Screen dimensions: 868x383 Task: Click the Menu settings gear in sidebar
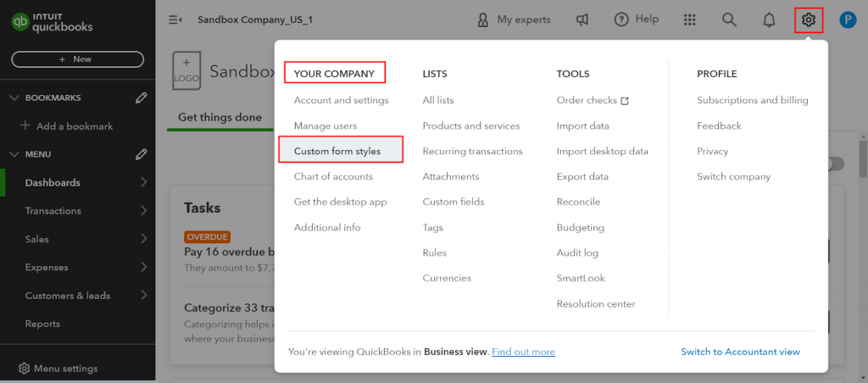[x=24, y=368]
